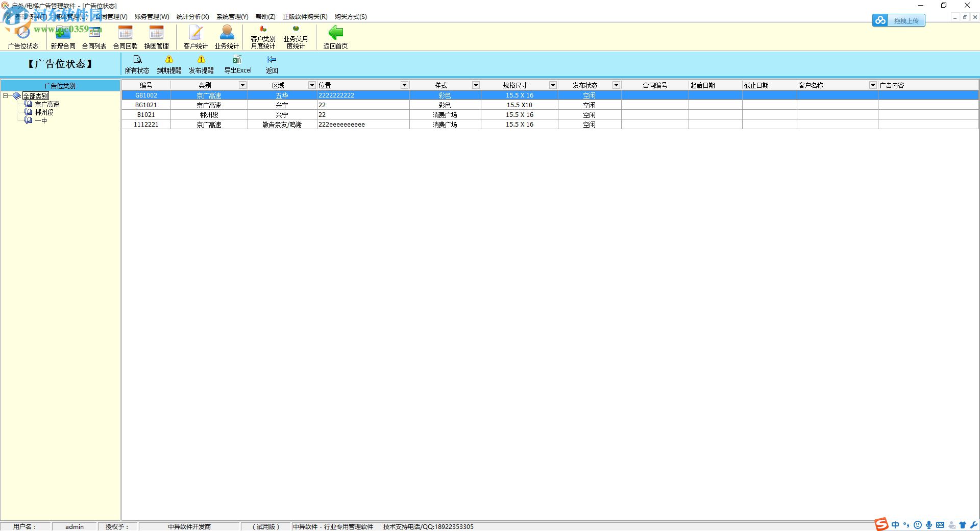Open the 规格尺寸 column filter dropdown
The height and width of the screenshot is (531, 980).
pyautogui.click(x=553, y=85)
